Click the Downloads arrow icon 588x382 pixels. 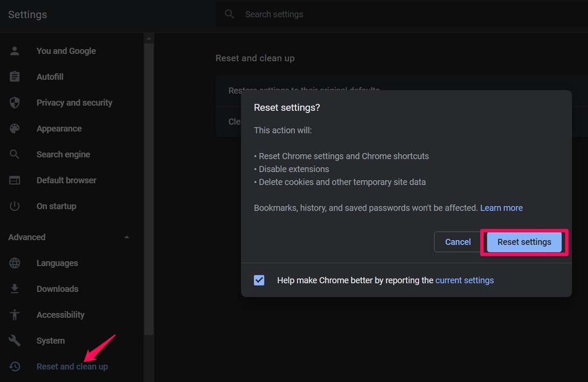[x=14, y=289]
